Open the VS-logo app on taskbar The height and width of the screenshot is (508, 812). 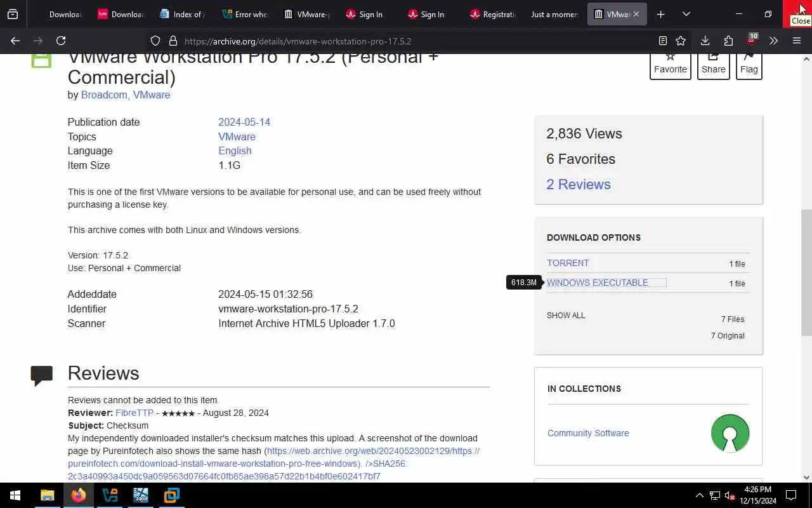click(110, 495)
